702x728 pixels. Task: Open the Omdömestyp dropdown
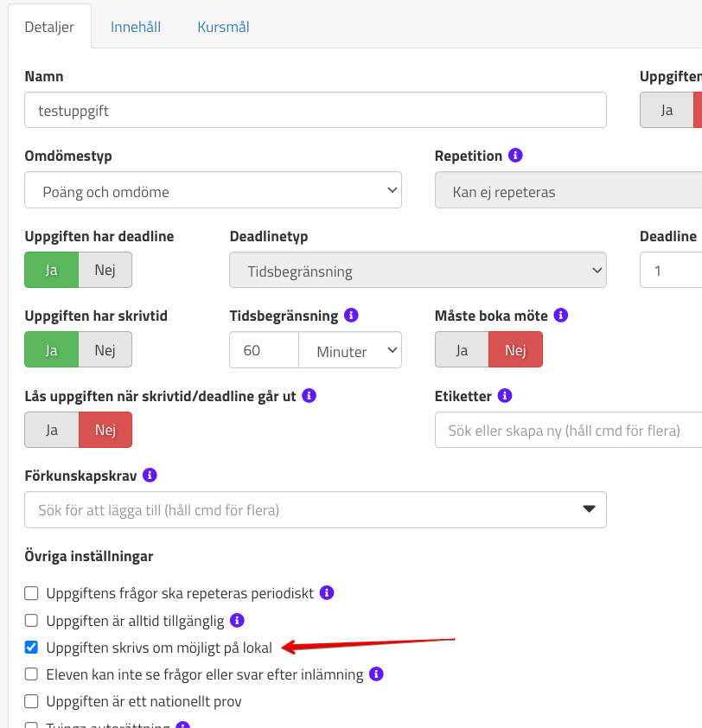[213, 190]
